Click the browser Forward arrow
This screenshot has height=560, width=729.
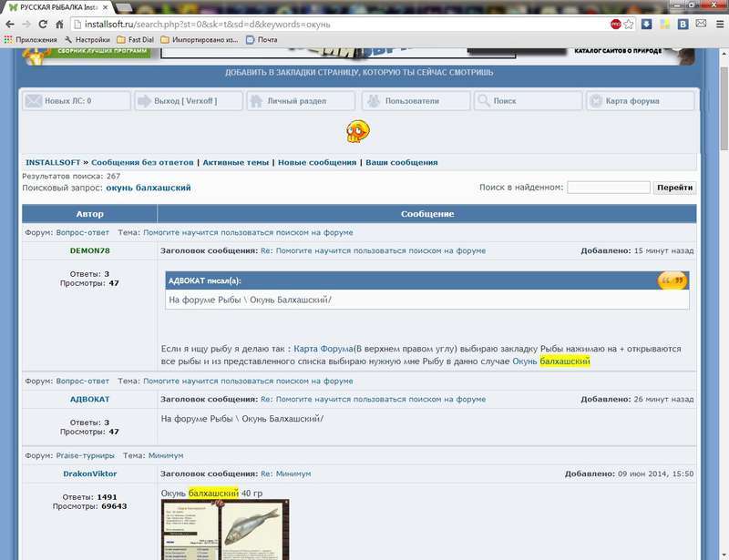click(26, 25)
